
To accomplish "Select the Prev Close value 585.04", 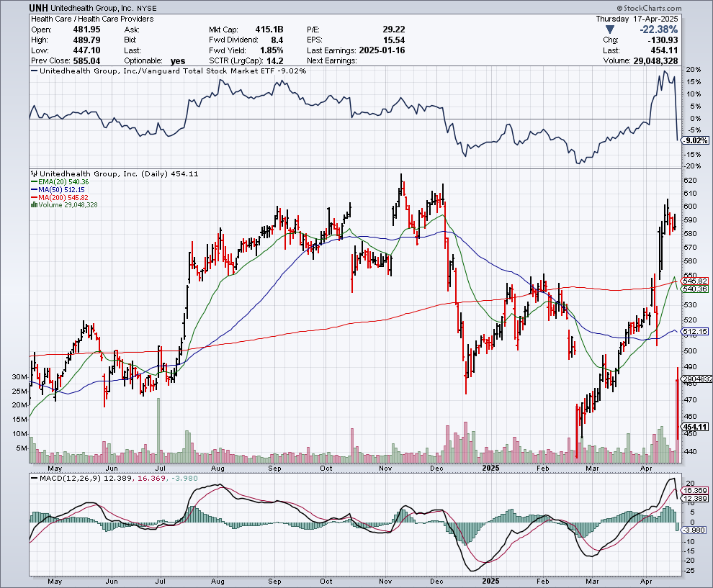I will pyautogui.click(x=87, y=61).
